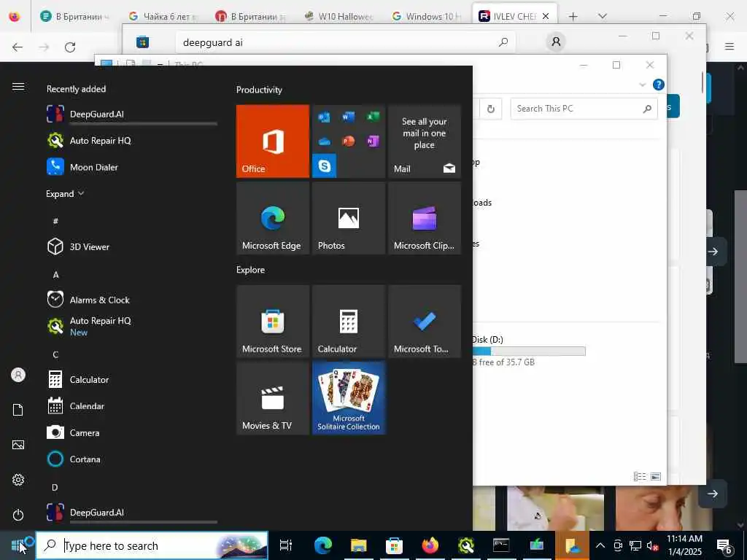Expand the Start menu hamburger navigation

[18, 87]
